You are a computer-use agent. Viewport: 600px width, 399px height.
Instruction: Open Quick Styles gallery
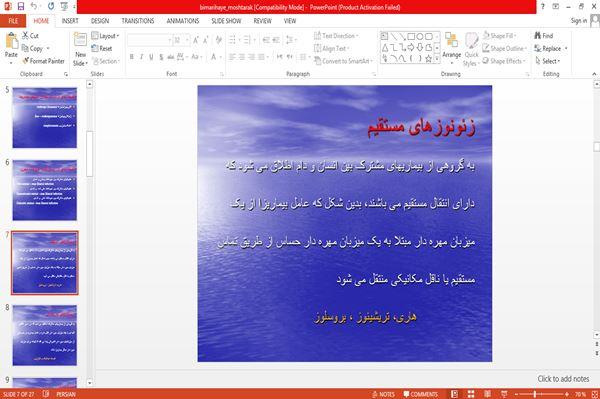point(471,50)
